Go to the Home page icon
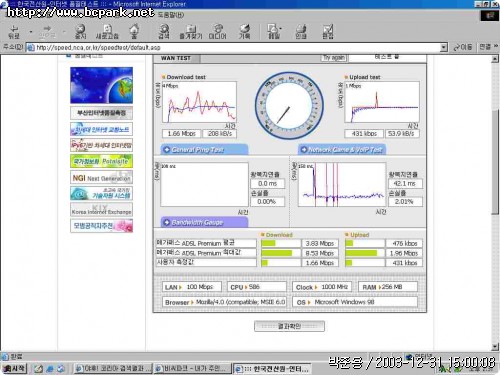 [134, 32]
